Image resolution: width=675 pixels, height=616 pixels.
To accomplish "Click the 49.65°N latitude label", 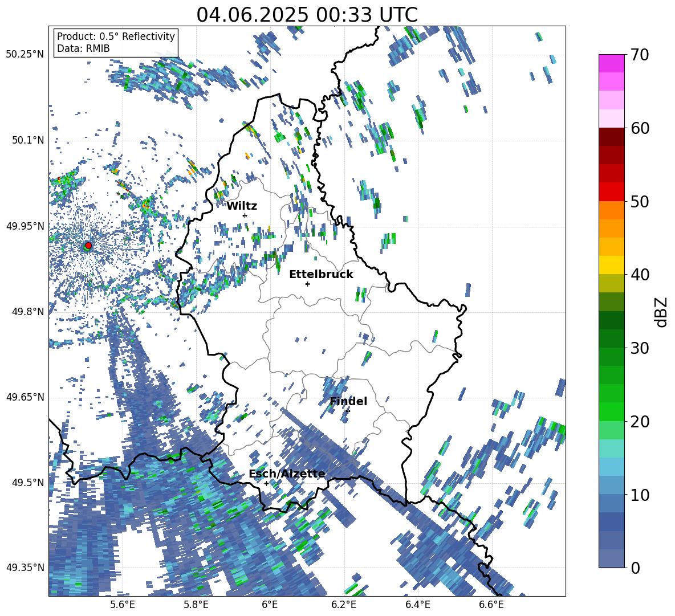I will coord(25,397).
